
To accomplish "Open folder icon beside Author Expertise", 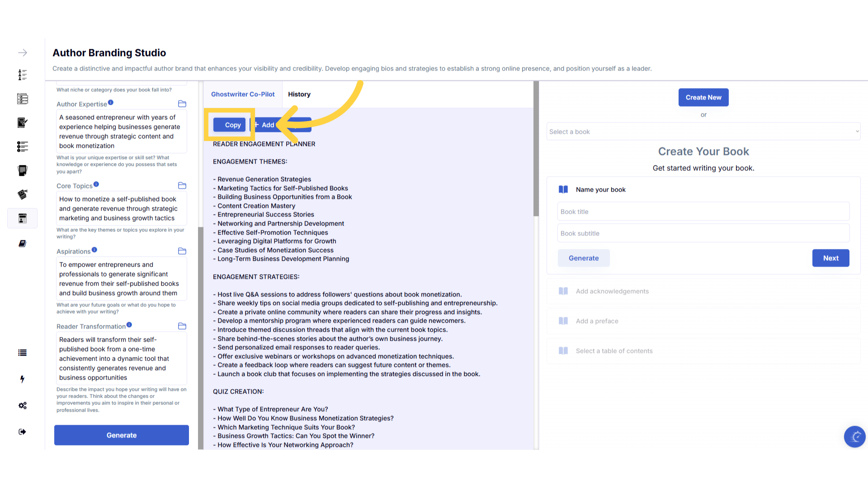I will point(182,104).
